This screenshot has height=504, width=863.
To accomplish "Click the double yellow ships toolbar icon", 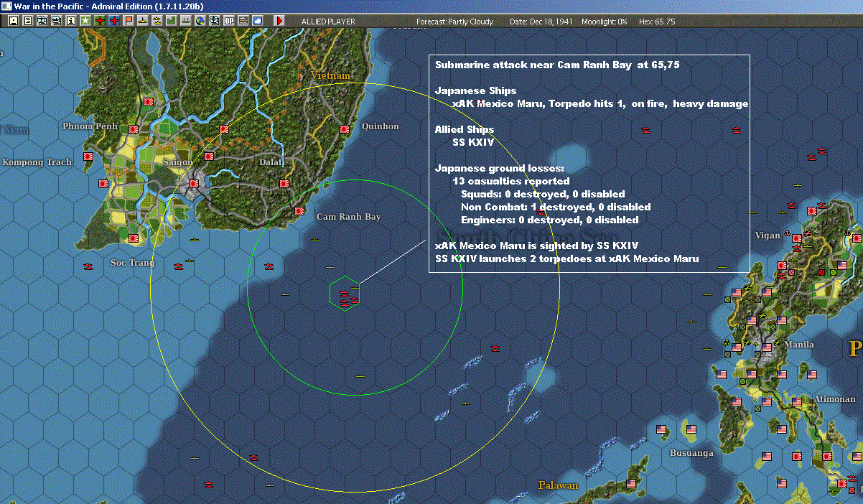I will [x=157, y=21].
